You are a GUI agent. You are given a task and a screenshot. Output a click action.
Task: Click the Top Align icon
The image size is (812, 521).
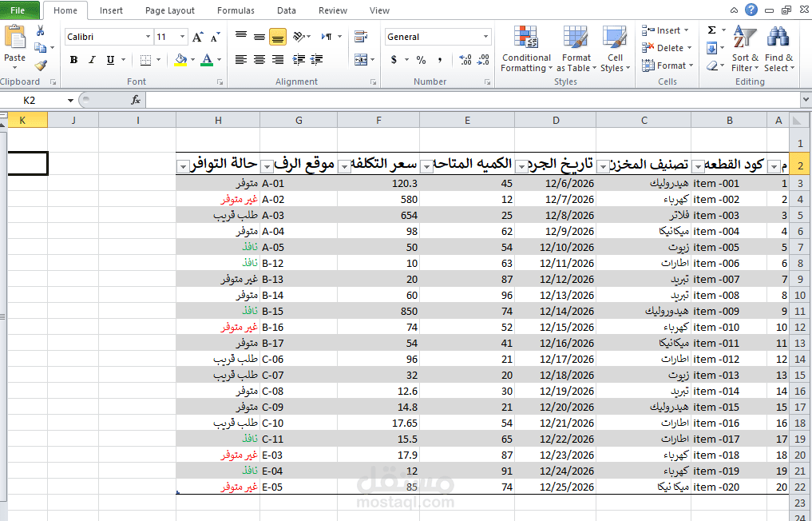241,36
